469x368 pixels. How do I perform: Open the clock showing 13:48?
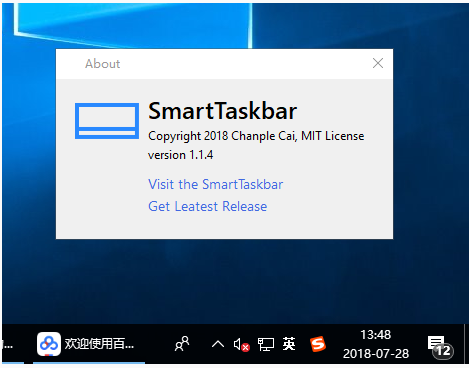[376, 344]
